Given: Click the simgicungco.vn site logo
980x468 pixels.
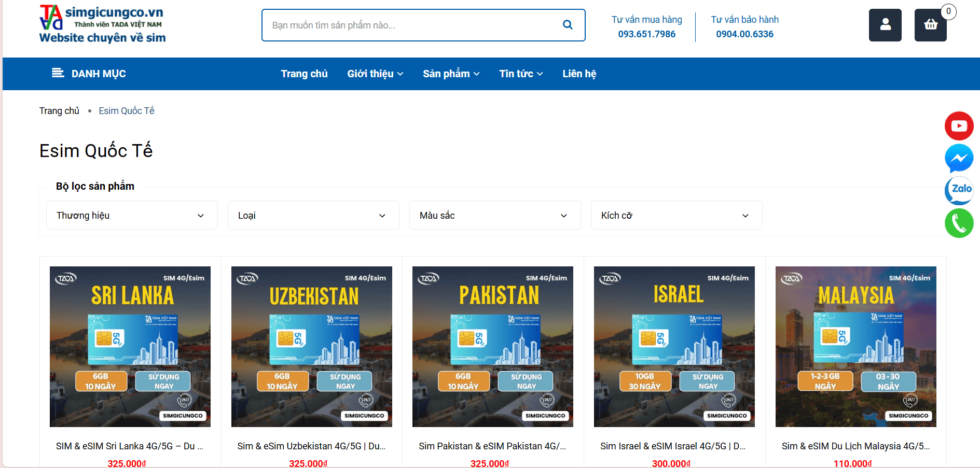Looking at the screenshot, I should click(103, 24).
